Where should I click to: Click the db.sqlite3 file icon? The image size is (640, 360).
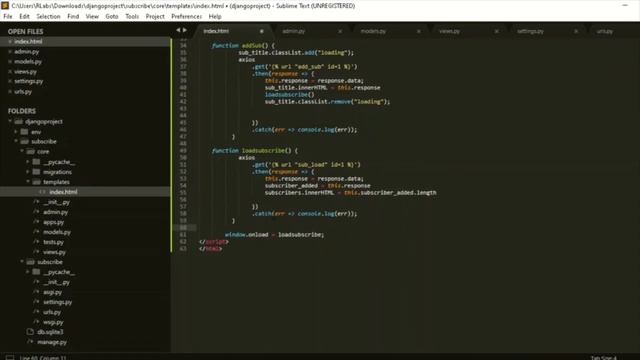[30, 332]
